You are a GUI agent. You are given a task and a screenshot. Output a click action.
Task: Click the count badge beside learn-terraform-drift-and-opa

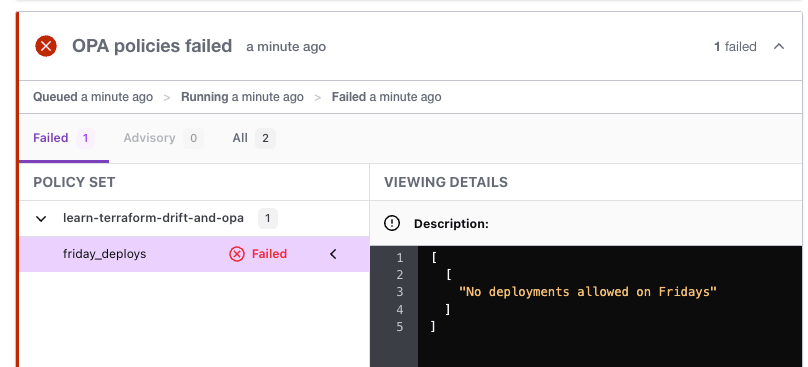[x=267, y=219]
